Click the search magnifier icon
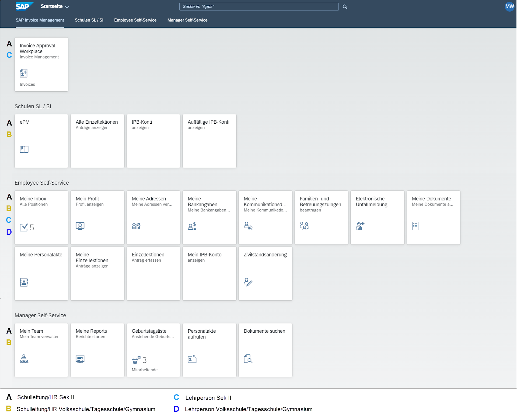Screen dimensions: 517x420 (x=345, y=7)
